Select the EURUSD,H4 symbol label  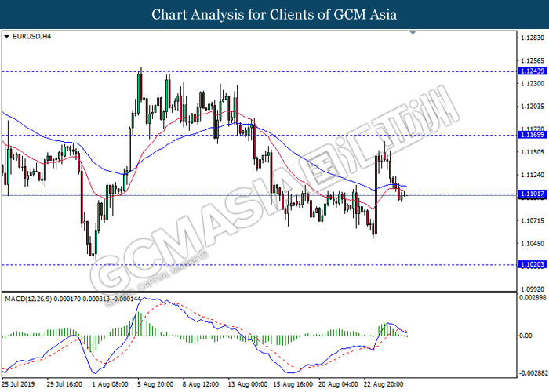(29, 36)
